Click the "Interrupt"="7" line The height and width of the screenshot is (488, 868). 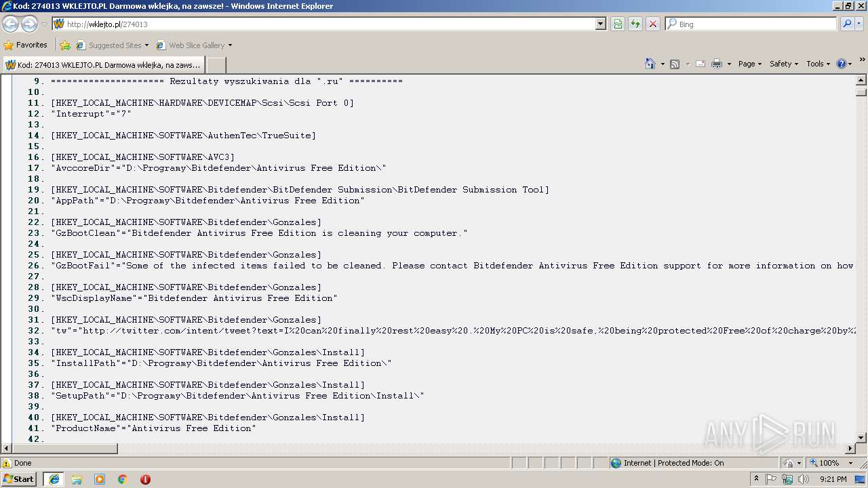click(91, 114)
